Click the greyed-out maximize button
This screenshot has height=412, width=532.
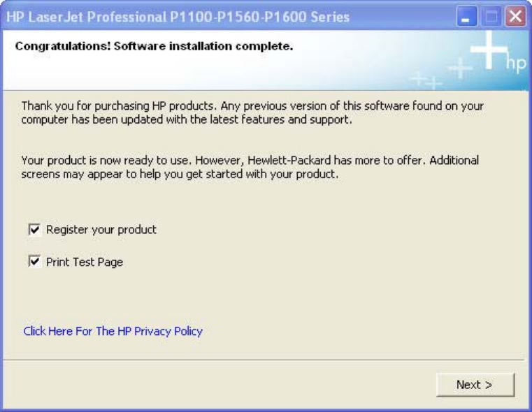tap(491, 17)
